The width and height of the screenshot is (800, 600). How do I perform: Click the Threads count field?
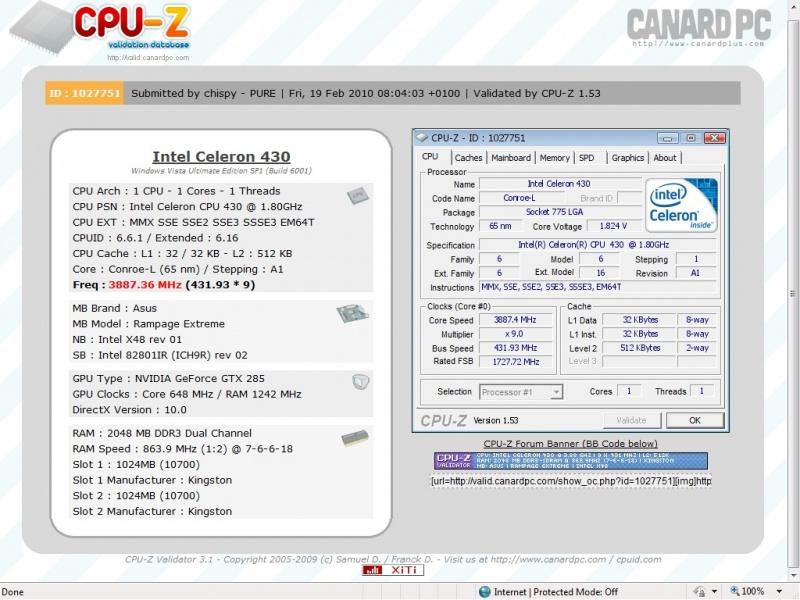click(x=702, y=391)
